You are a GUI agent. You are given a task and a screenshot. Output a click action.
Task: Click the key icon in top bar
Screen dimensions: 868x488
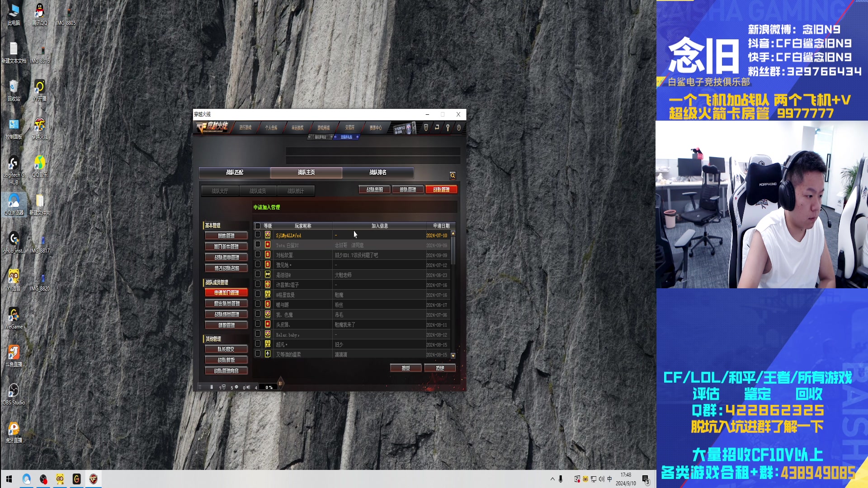[x=448, y=128]
